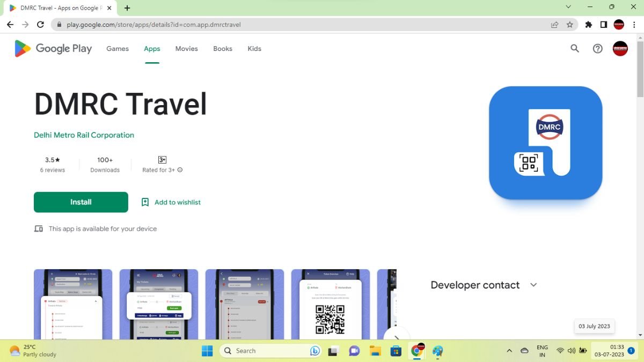Reload the page

coord(40,25)
